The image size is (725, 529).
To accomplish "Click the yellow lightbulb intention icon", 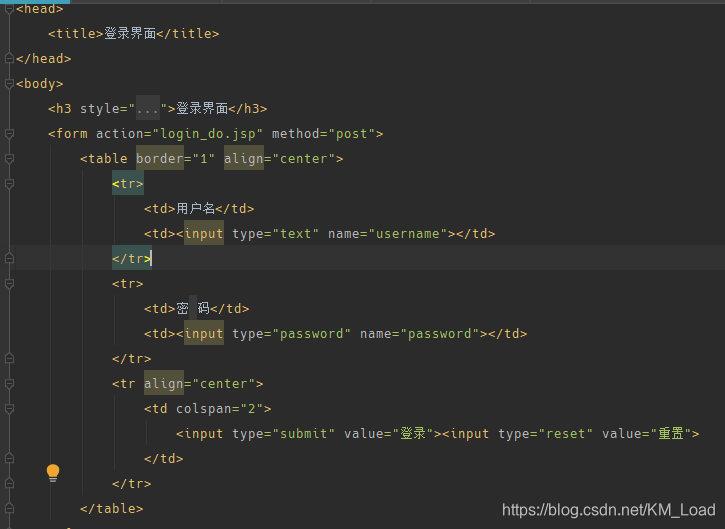I will pos(53,473).
